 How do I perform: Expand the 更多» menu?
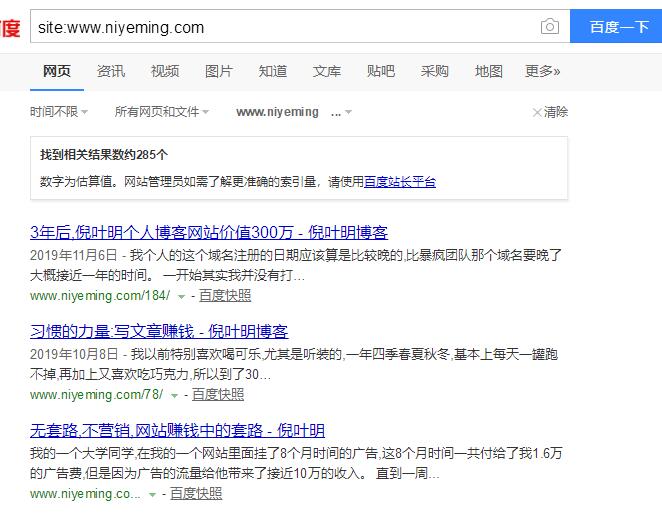pyautogui.click(x=543, y=71)
